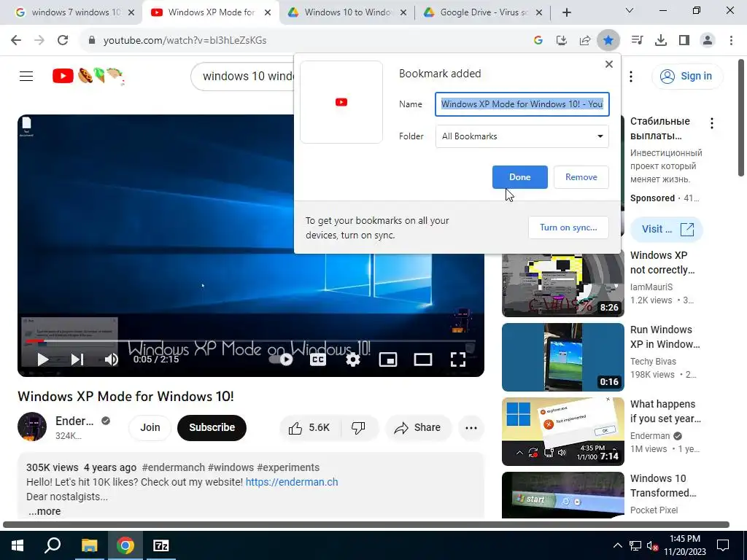Expand the Folder dropdown
747x560 pixels.
pyautogui.click(x=522, y=136)
